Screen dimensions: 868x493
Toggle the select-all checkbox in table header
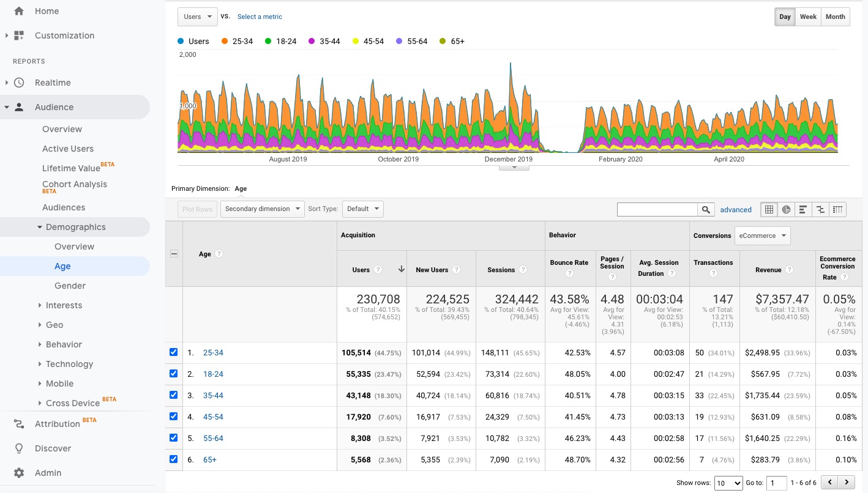click(x=173, y=253)
